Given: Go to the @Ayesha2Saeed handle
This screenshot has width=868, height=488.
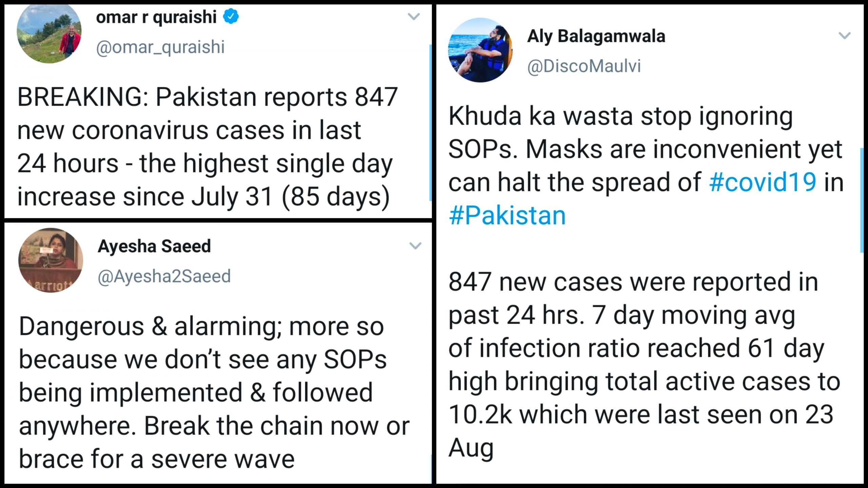Looking at the screenshot, I should 164,276.
